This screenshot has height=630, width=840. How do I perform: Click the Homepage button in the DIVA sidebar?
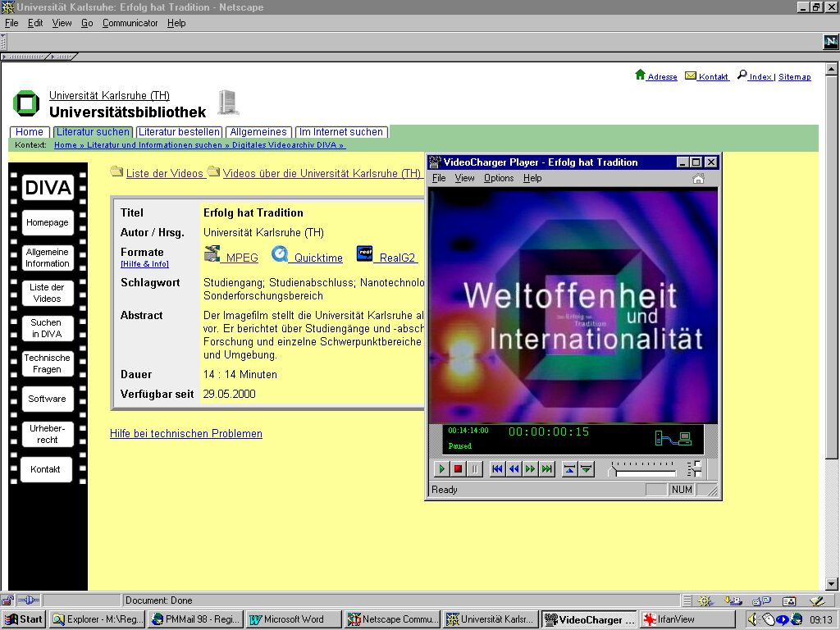tap(47, 222)
